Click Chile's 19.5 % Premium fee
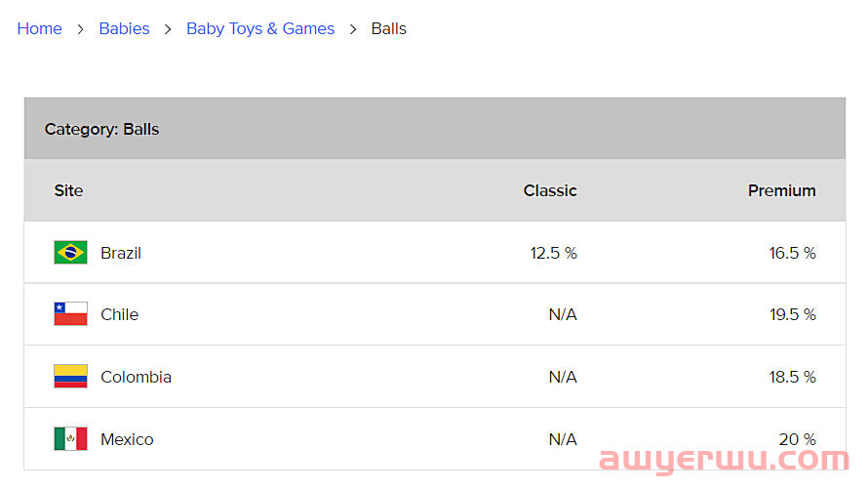This screenshot has width=868, height=489. (792, 314)
